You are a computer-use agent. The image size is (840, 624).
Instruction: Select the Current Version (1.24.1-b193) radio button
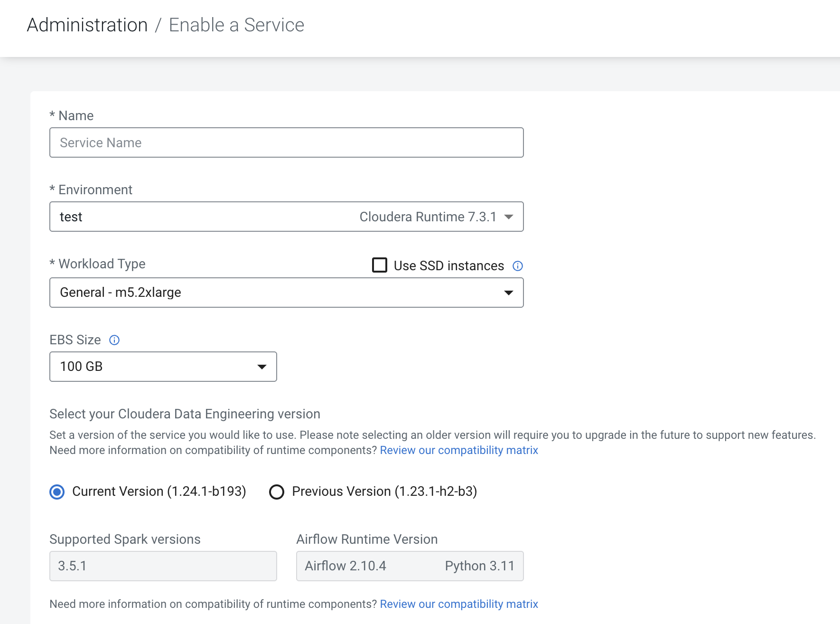[57, 492]
